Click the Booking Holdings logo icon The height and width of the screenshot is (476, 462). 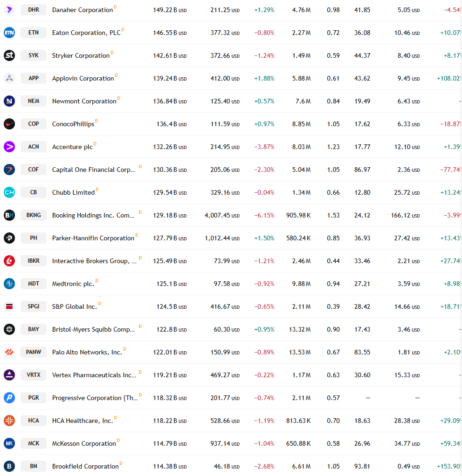point(9,215)
